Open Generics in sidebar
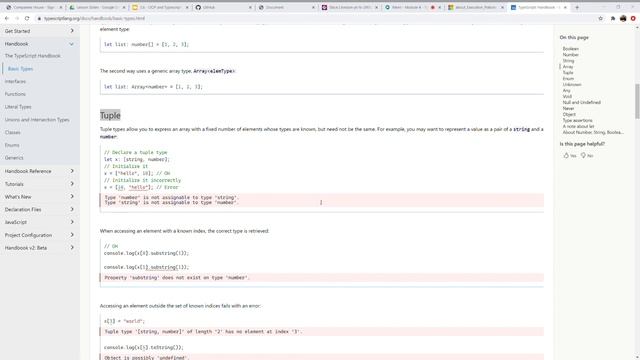 [14, 158]
